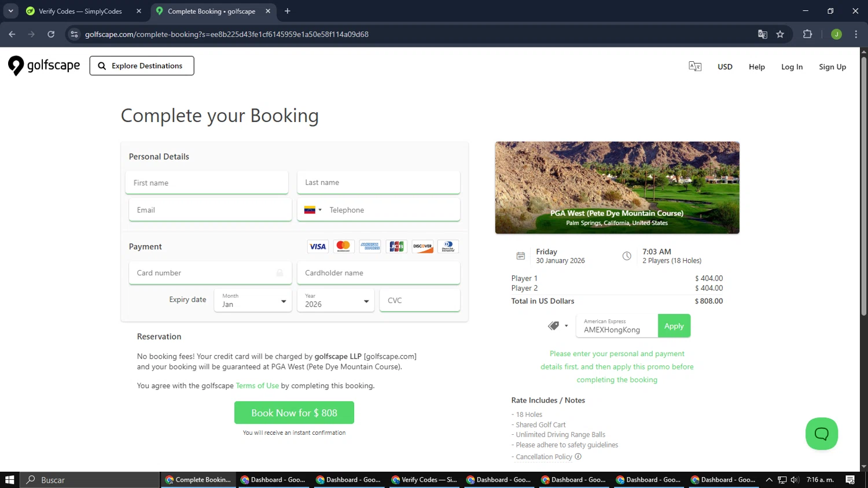Open Explore Destinations search
The height and width of the screenshot is (488, 868).
coord(142,66)
